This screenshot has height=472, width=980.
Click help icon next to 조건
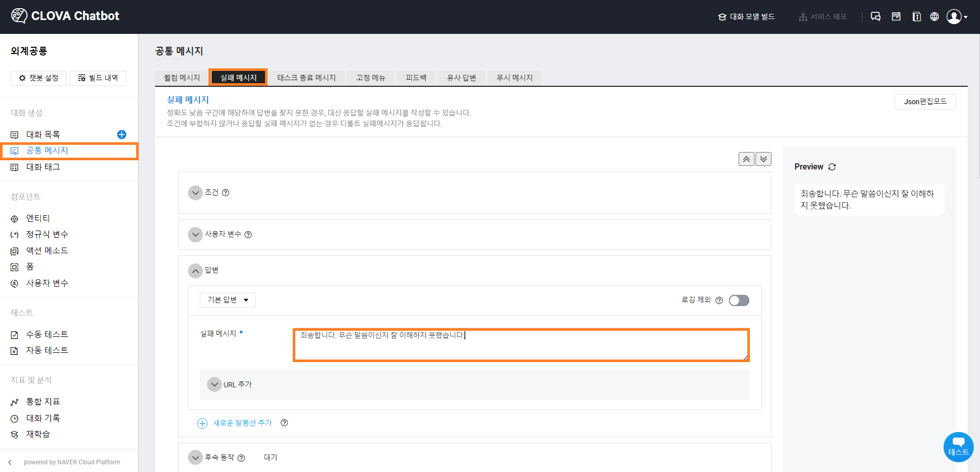point(225,193)
